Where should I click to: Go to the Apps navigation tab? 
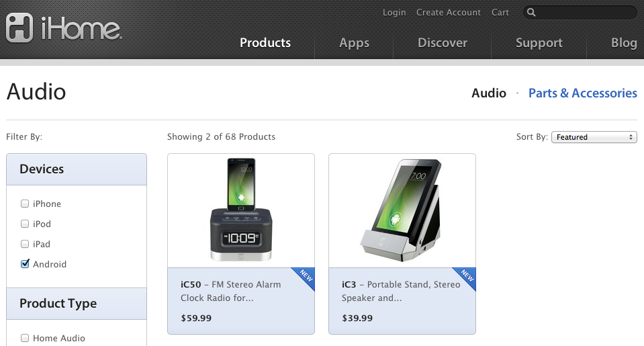(354, 43)
